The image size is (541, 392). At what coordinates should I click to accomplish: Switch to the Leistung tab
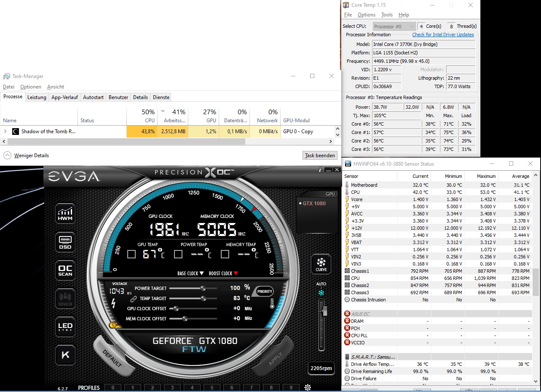click(37, 97)
